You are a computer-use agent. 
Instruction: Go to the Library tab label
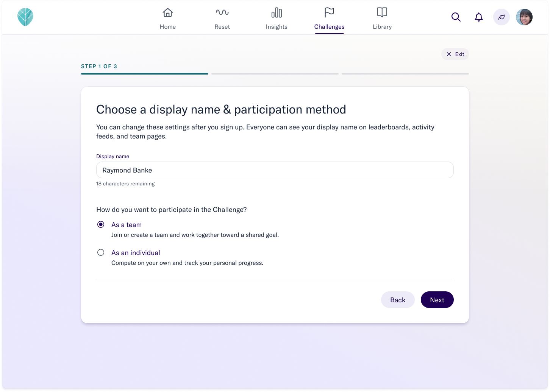(382, 27)
